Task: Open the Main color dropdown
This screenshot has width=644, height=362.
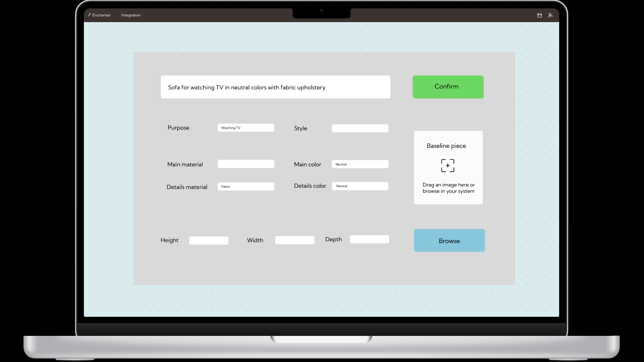Action: (x=360, y=164)
